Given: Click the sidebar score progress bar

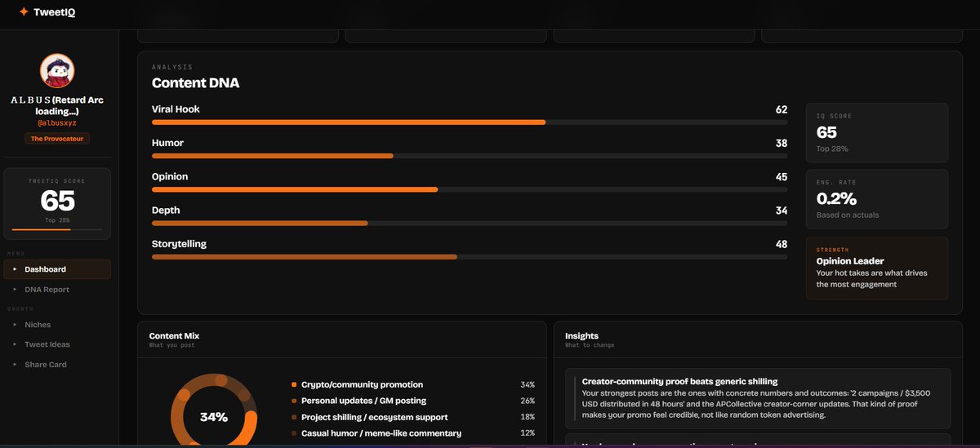Looking at the screenshot, I should [x=57, y=230].
